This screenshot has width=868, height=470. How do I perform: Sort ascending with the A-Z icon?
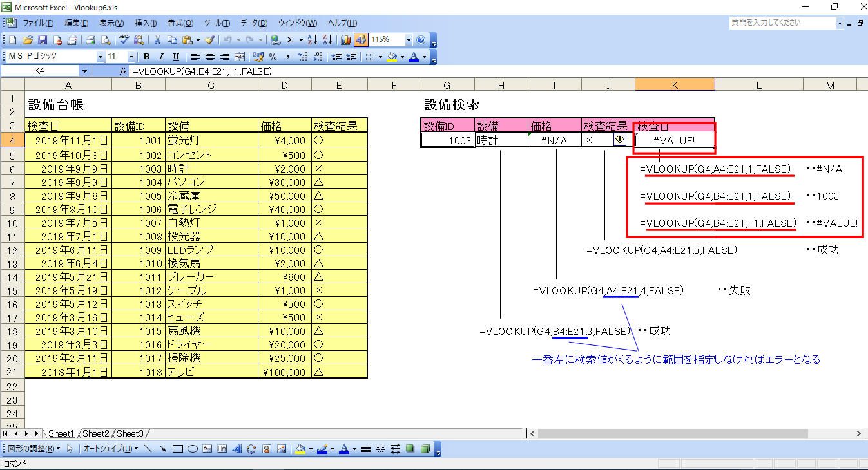[313, 40]
